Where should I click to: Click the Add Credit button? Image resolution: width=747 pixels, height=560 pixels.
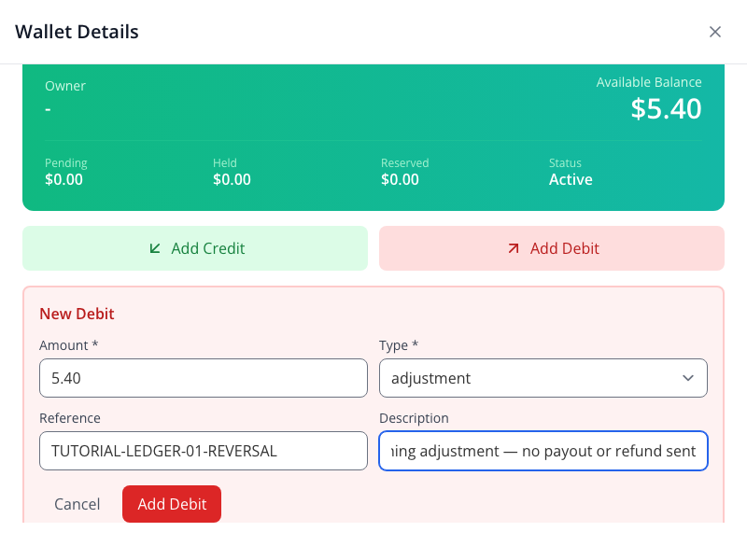(x=195, y=248)
